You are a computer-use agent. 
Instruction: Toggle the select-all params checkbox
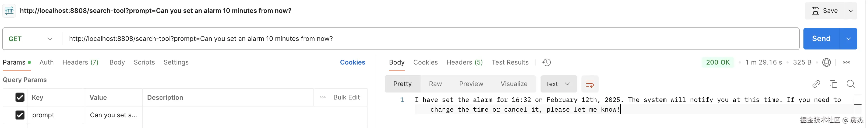(20, 97)
